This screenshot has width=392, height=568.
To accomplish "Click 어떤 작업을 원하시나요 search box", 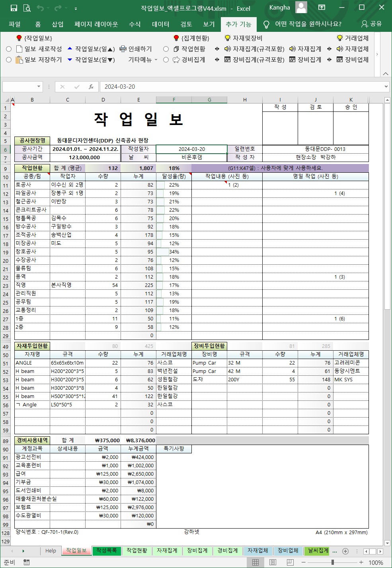I will (308, 24).
